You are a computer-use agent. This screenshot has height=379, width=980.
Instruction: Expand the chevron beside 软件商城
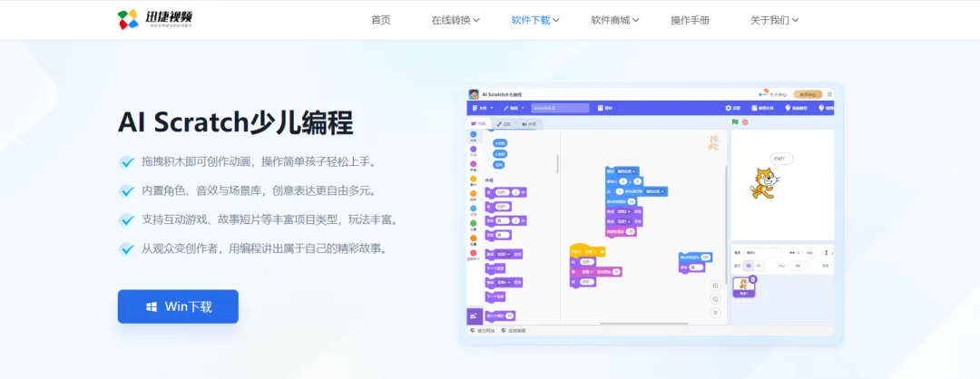click(x=635, y=20)
